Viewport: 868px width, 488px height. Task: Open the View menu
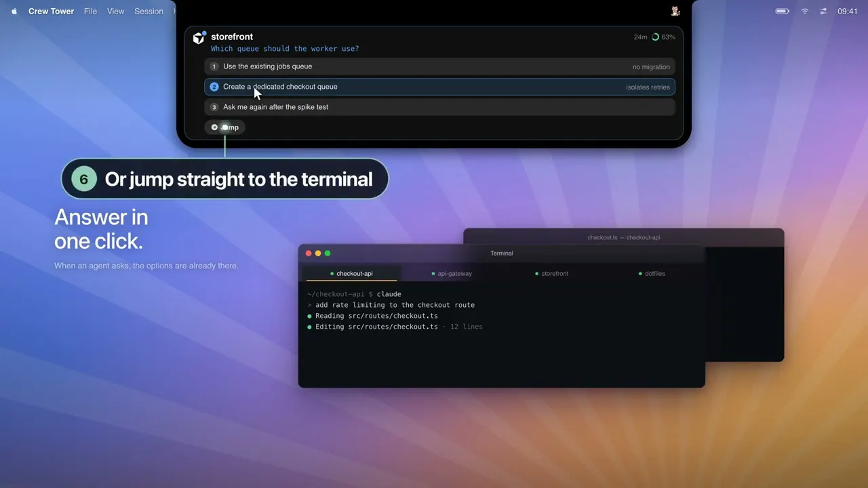(x=116, y=11)
